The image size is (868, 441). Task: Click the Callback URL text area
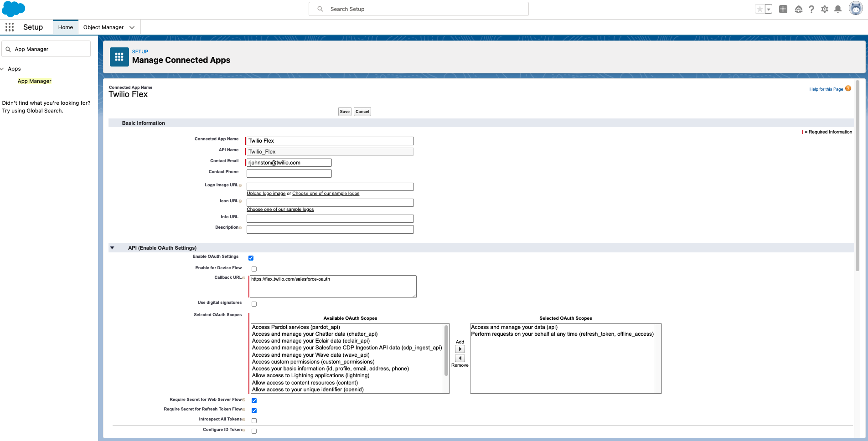[x=333, y=287]
